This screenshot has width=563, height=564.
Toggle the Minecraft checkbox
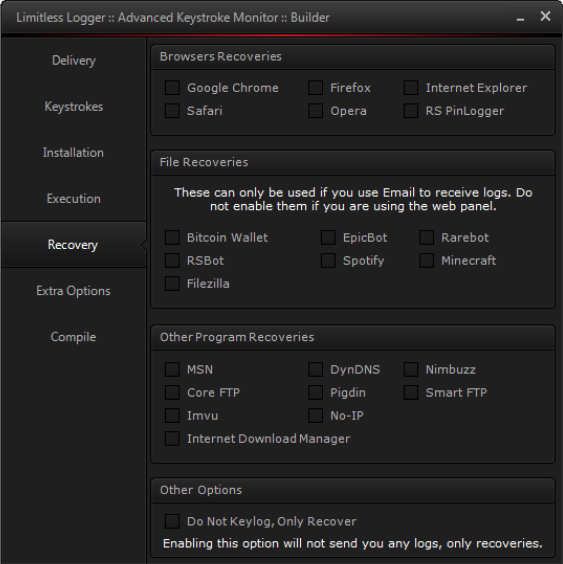(x=426, y=260)
